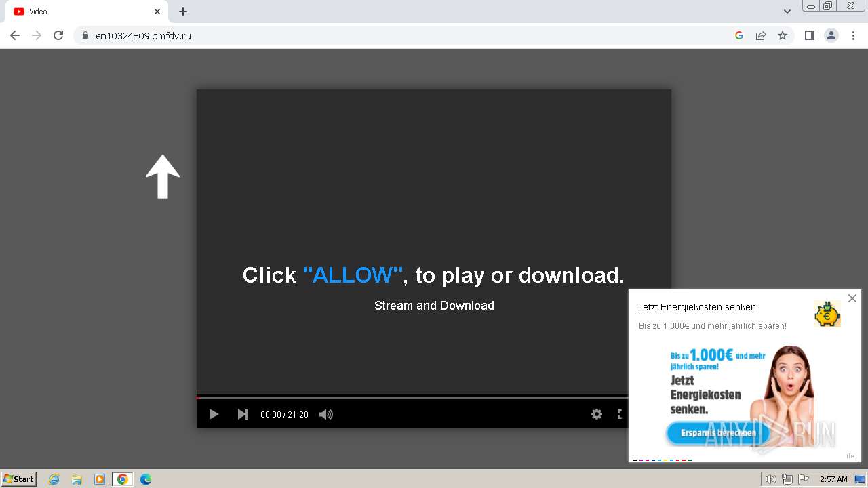Click the piggy bank euro icon
The height and width of the screenshot is (488, 868).
point(827,314)
